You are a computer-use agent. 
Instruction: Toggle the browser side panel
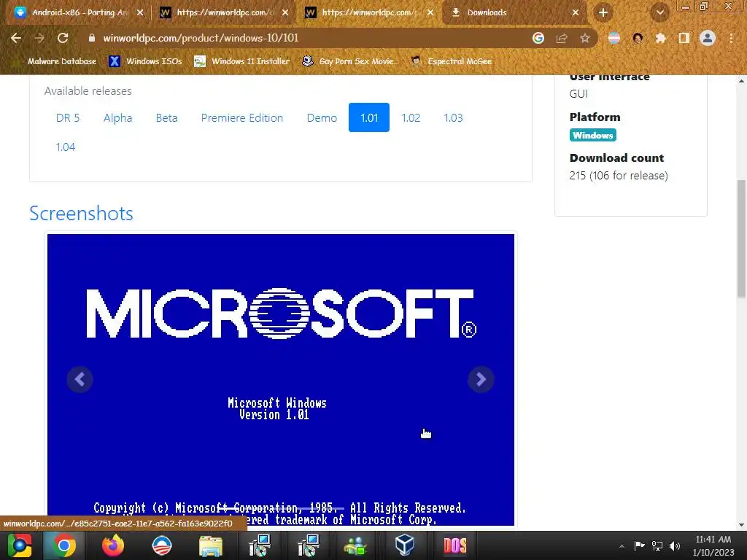click(x=684, y=38)
